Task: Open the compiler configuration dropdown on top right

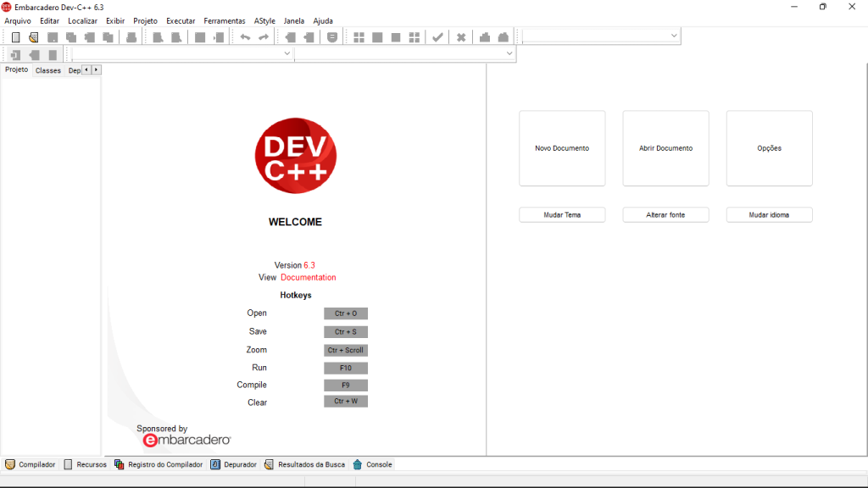Action: coord(674,36)
